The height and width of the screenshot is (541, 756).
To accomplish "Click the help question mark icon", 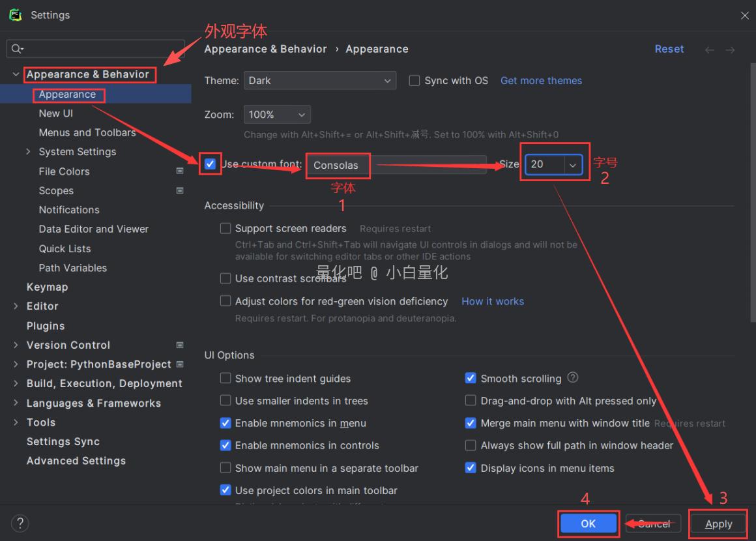I will click(x=20, y=523).
